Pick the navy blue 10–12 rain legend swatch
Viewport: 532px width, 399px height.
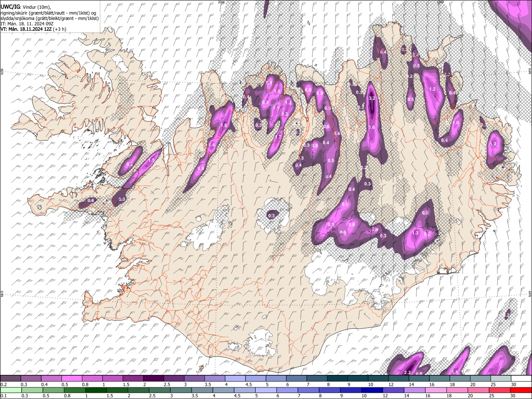(372, 390)
